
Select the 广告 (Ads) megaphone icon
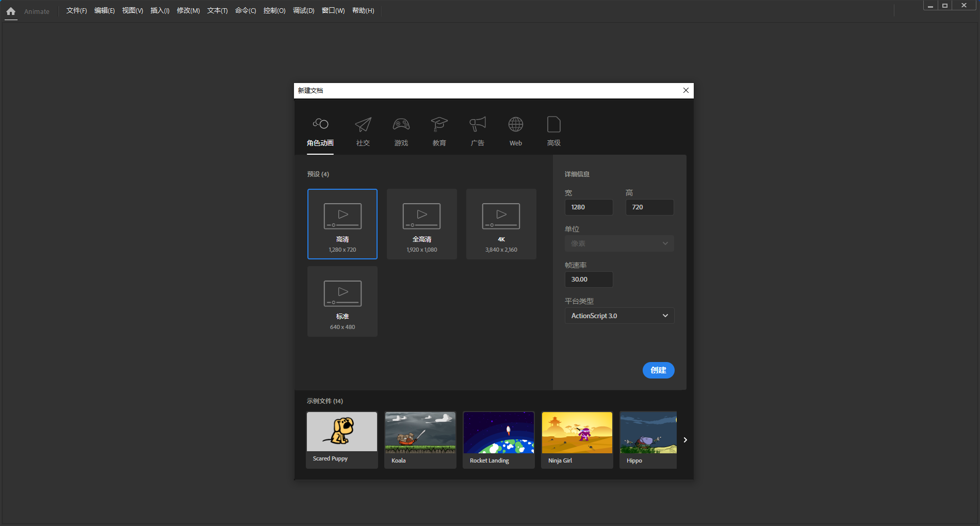pos(478,125)
